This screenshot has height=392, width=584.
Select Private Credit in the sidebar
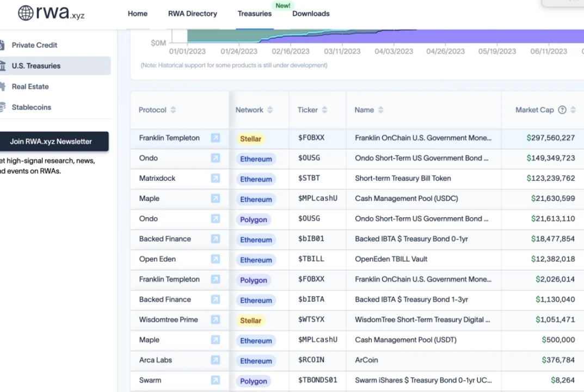click(x=34, y=45)
